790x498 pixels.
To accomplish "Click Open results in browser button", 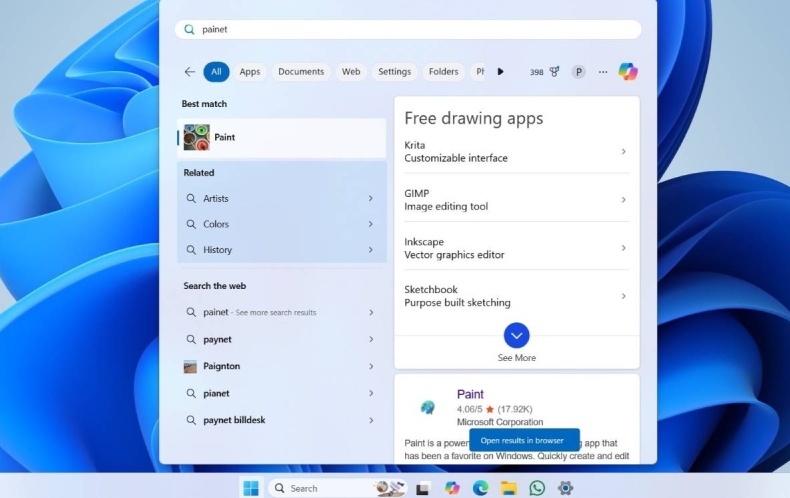I will (x=524, y=441).
